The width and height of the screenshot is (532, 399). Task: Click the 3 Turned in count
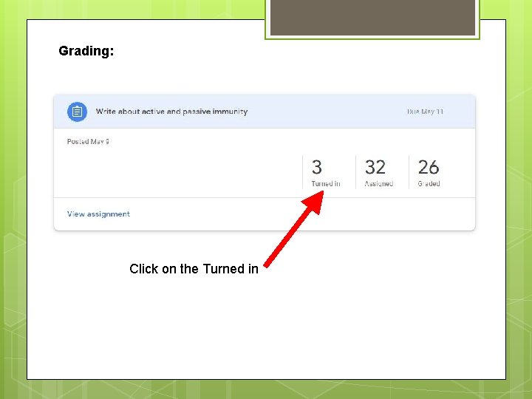click(x=326, y=173)
